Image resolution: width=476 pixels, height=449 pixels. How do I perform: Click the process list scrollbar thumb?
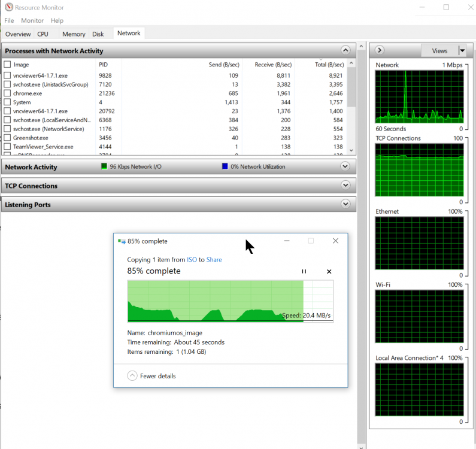351,87
